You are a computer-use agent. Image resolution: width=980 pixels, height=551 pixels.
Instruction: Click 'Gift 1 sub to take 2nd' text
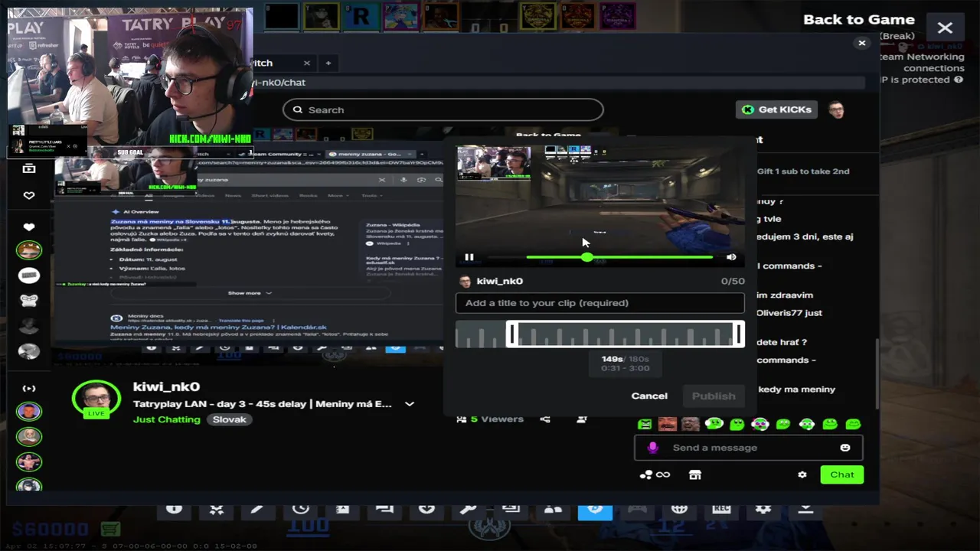803,171
